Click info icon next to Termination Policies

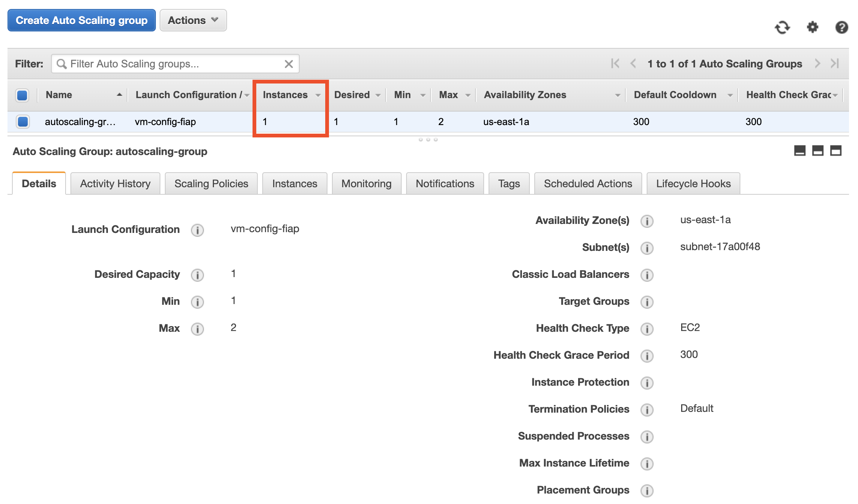pos(647,410)
